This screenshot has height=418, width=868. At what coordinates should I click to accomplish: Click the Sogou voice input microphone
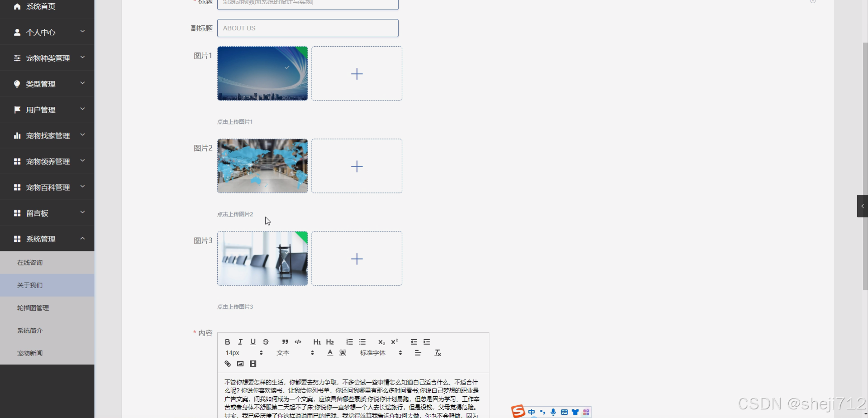point(553,412)
